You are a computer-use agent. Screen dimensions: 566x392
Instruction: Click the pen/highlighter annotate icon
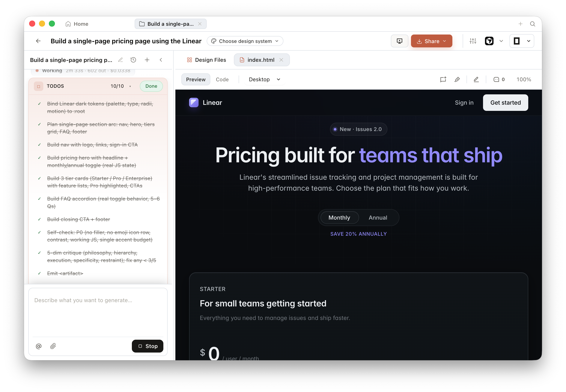click(x=457, y=79)
